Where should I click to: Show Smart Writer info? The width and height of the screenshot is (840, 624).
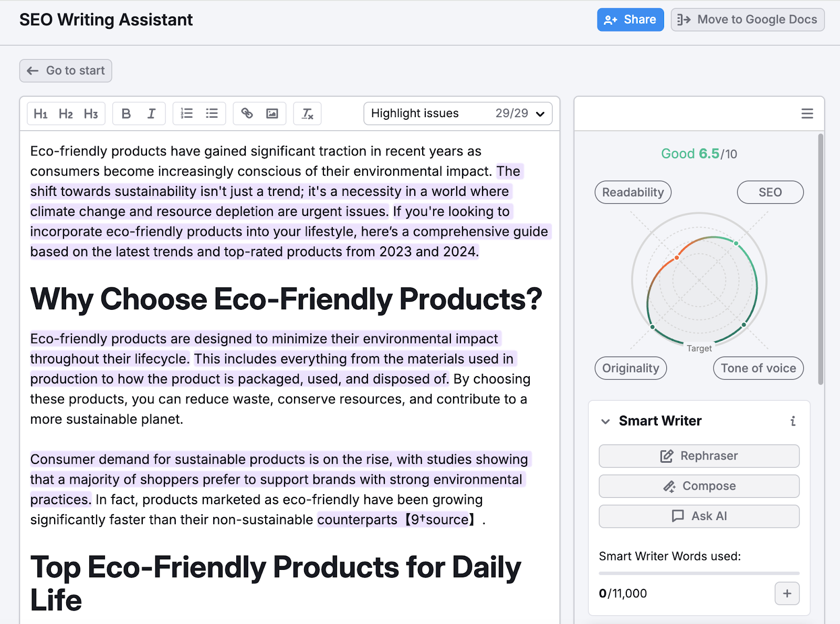[793, 421]
